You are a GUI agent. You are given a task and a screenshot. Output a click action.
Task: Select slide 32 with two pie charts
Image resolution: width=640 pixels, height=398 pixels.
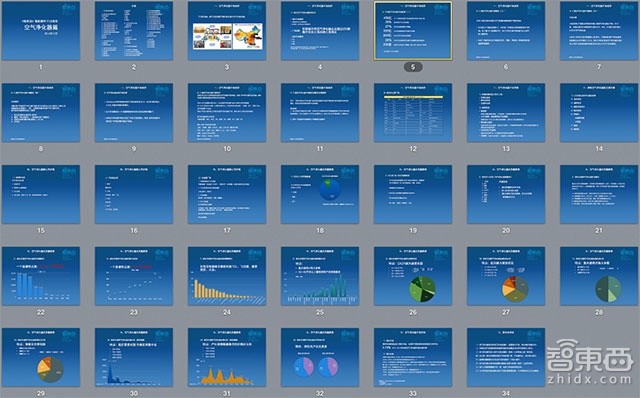pyautogui.click(x=320, y=358)
